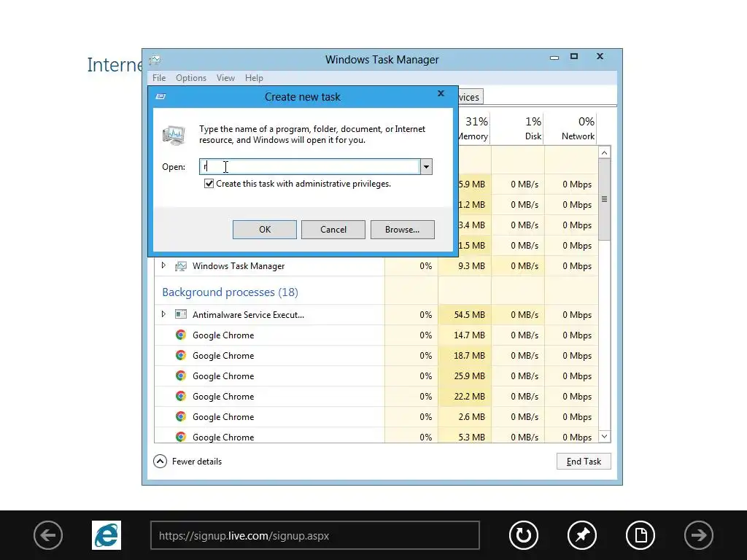Click the Internet Explorer forward arrow button
Screen dimensions: 747x560
(x=699, y=535)
